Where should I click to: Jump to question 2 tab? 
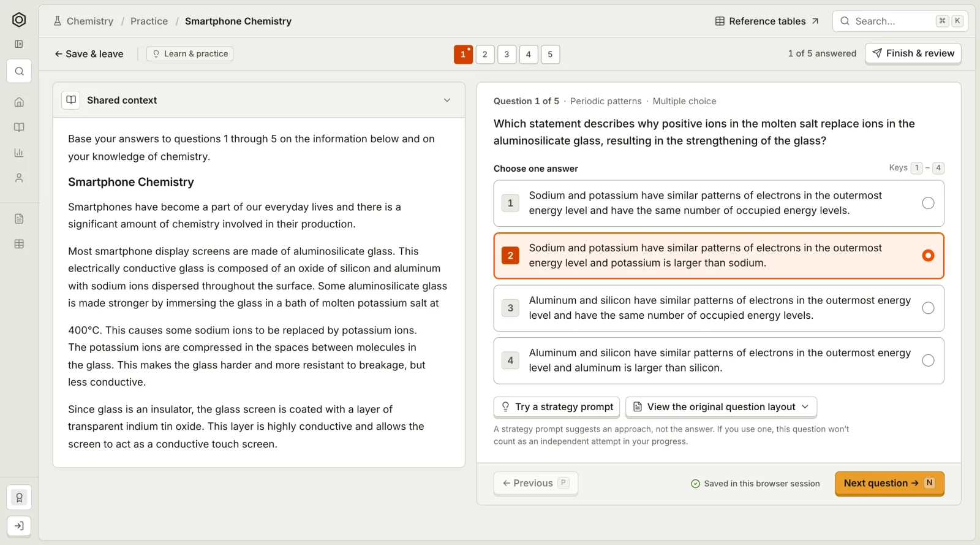tap(485, 55)
